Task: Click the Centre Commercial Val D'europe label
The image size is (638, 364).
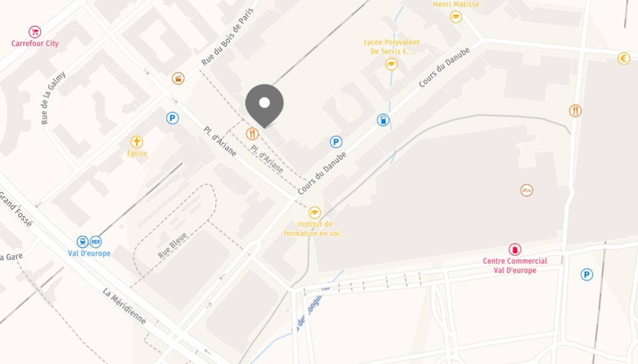Action: coord(515,266)
